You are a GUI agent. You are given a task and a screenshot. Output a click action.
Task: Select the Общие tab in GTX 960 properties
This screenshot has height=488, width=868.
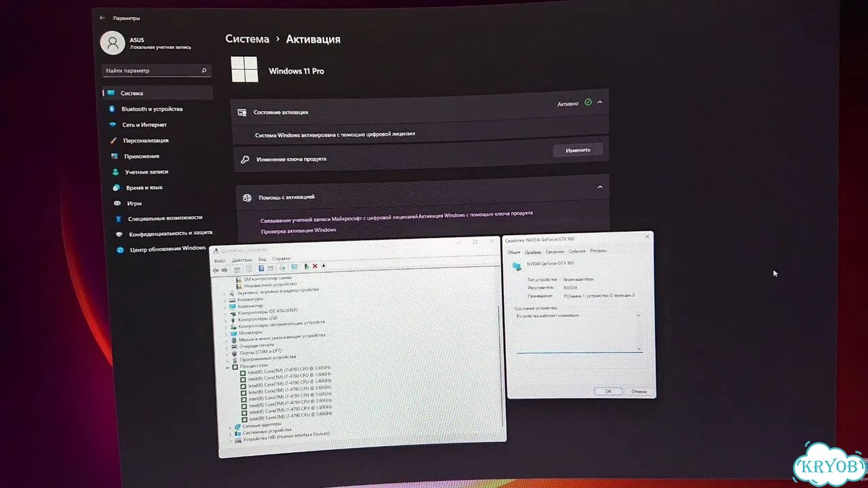coord(514,252)
